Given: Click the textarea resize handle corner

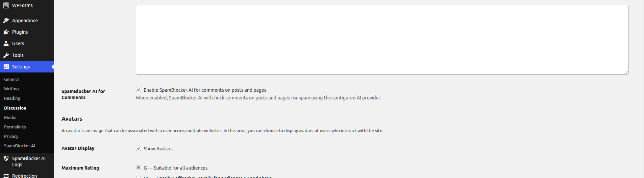Looking at the screenshot, I should click(626, 72).
